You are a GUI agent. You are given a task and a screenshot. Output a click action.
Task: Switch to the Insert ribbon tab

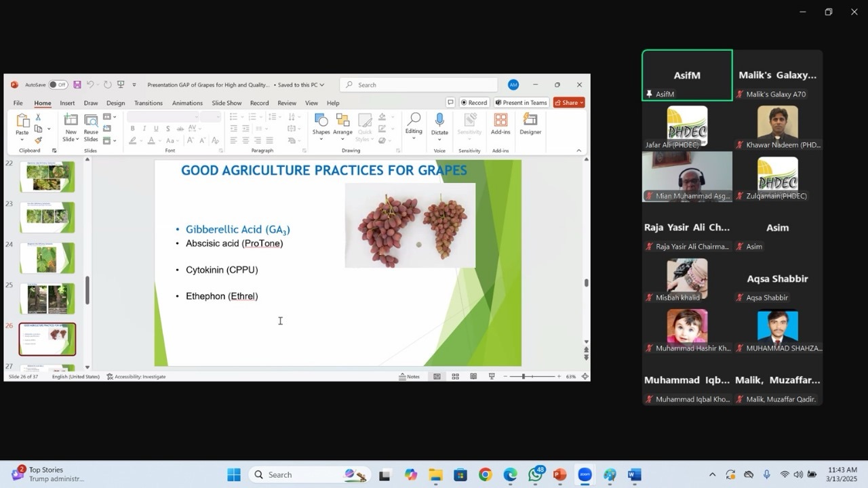(x=67, y=102)
